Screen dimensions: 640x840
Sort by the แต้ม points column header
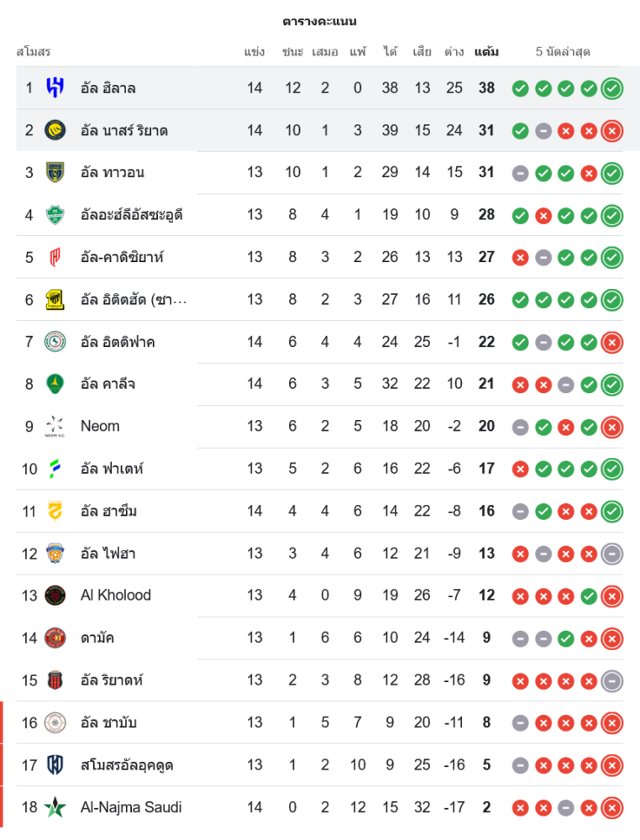coord(486,52)
